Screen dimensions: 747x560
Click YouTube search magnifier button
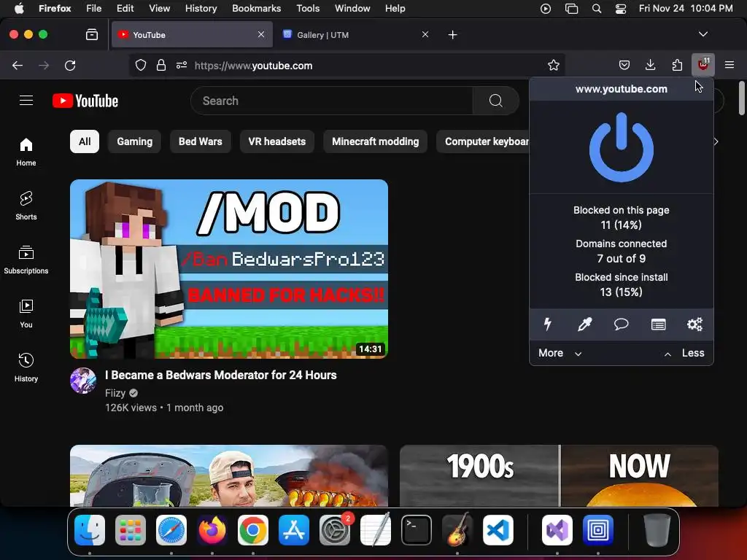point(495,101)
